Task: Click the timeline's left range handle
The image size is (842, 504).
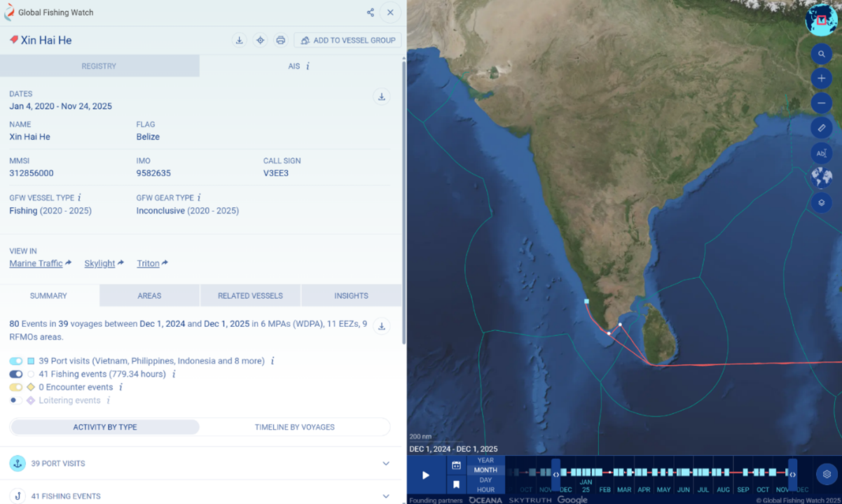Action: (x=555, y=474)
